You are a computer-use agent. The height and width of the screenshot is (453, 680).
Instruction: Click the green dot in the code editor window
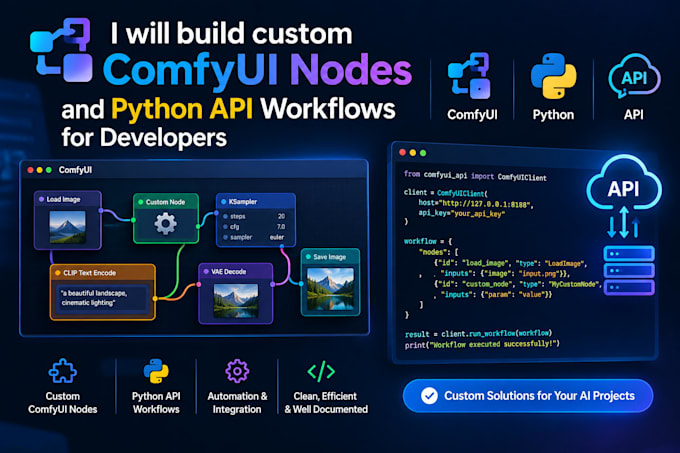point(423,153)
